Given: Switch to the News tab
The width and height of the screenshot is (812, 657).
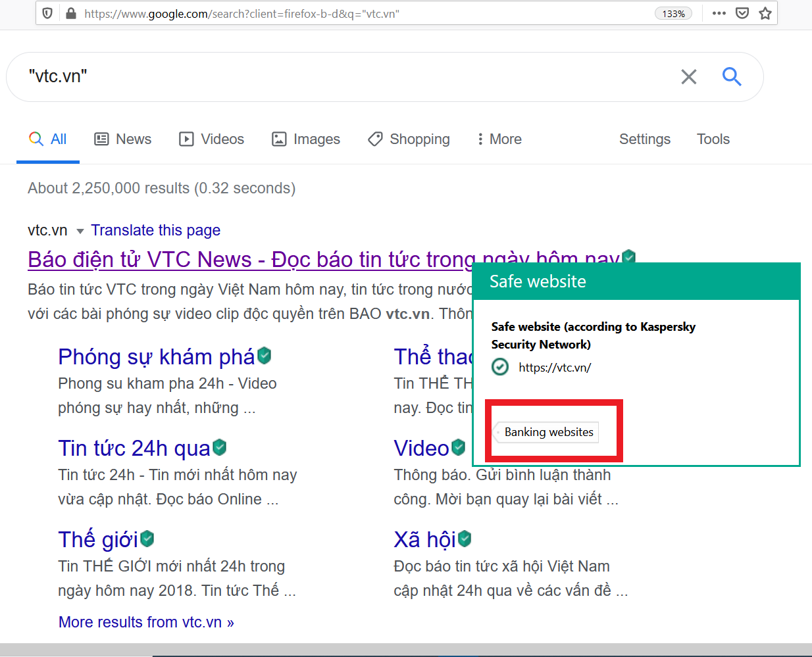Looking at the screenshot, I should 123,139.
